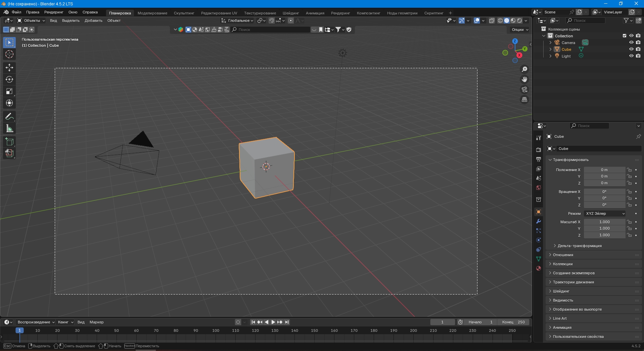Expand the Видимость panel
Viewport: 644px width, 351px height.
pos(563,300)
